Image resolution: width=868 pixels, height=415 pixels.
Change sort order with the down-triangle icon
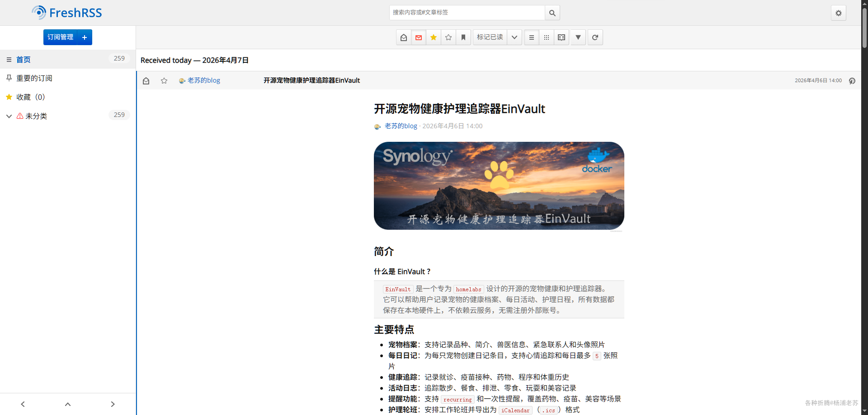578,37
